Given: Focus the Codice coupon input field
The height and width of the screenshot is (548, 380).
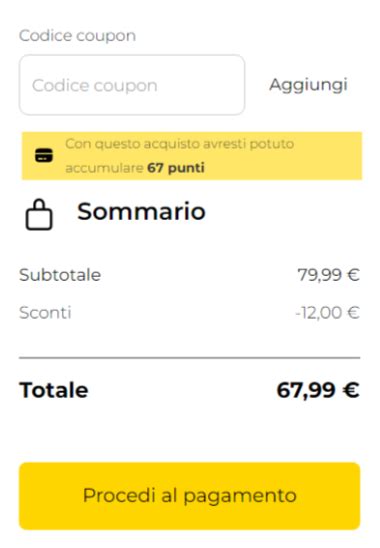Looking at the screenshot, I should pyautogui.click(x=132, y=85).
